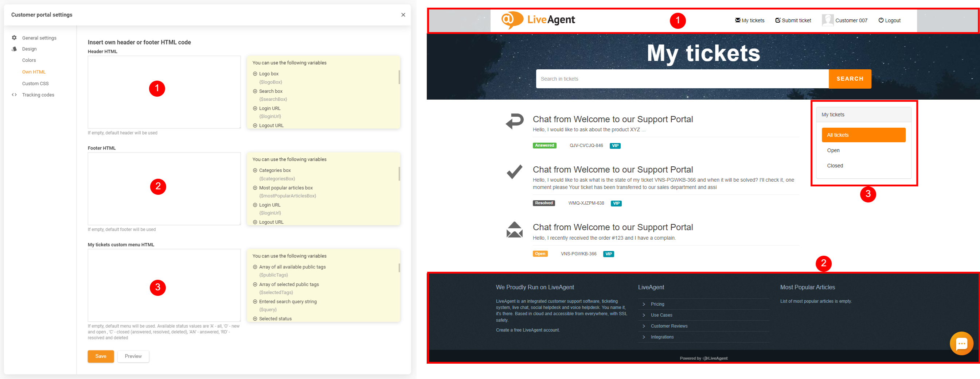This screenshot has width=980, height=379.
Task: Click the General settings gear icon
Action: 14,38
